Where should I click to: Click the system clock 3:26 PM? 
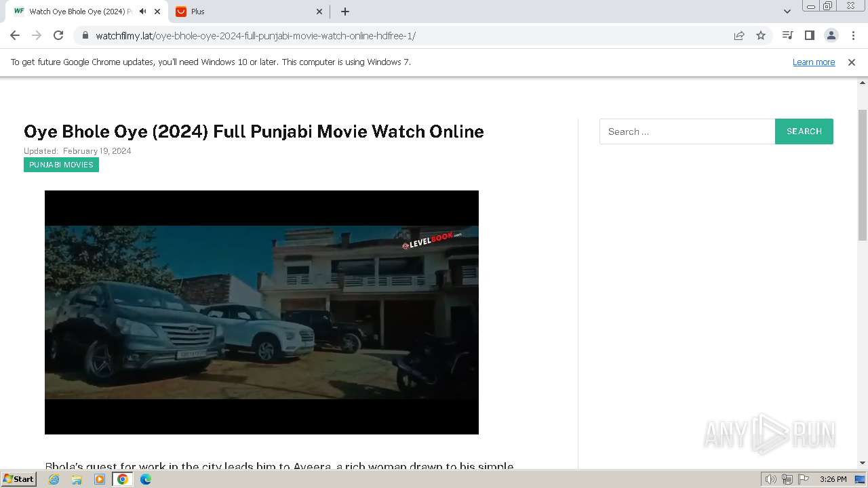pyautogui.click(x=833, y=479)
